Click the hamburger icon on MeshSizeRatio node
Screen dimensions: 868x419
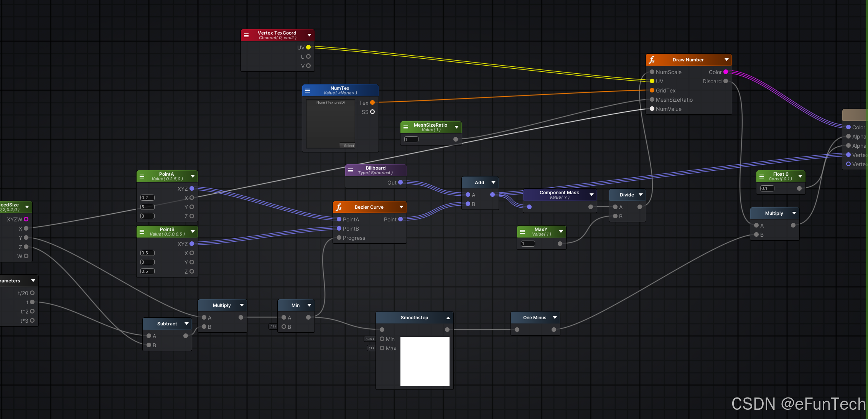406,127
